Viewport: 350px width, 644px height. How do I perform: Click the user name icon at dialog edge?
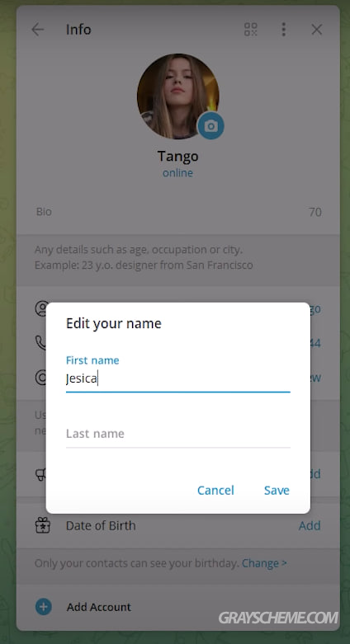click(x=40, y=308)
